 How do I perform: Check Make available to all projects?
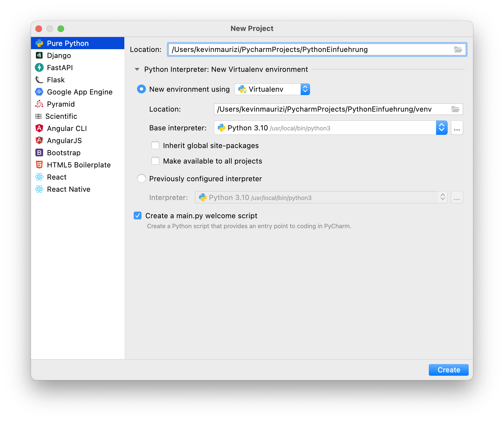click(155, 161)
